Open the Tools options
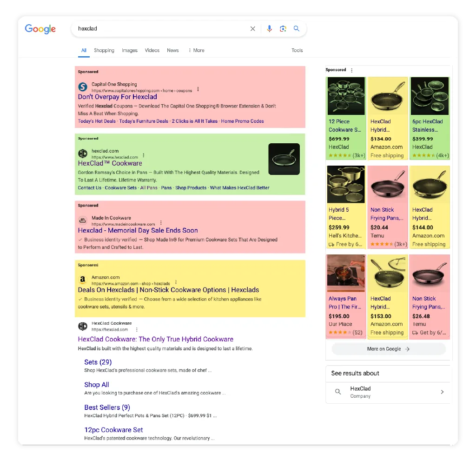Screen dimensions: 476x461 (x=297, y=50)
